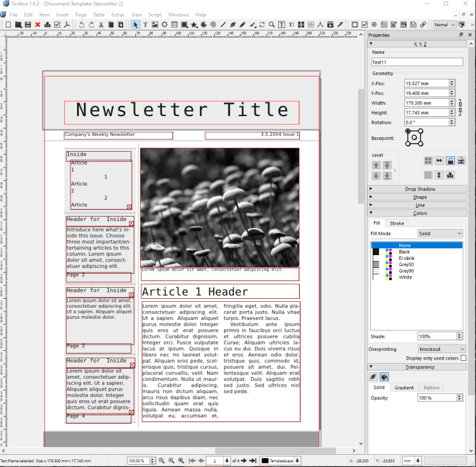476x467 pixels.
Task: Click the Name field containing Text11
Action: [x=416, y=62]
